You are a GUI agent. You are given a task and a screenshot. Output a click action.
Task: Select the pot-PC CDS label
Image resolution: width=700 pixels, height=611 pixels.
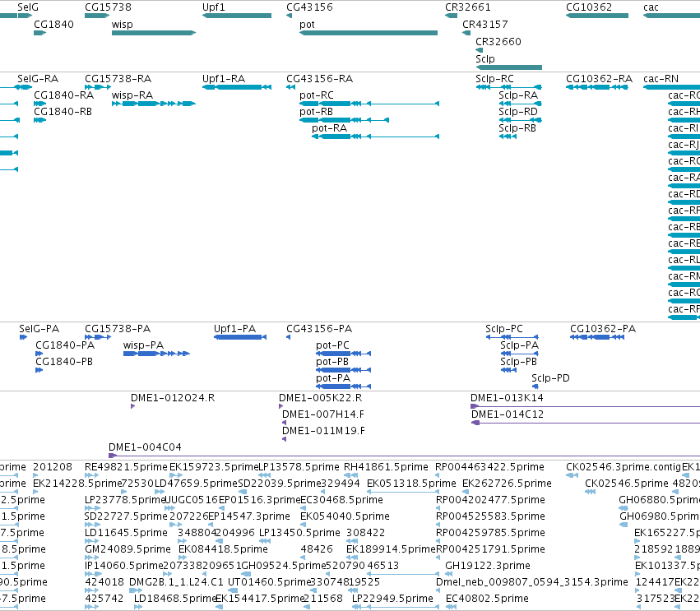point(332,345)
